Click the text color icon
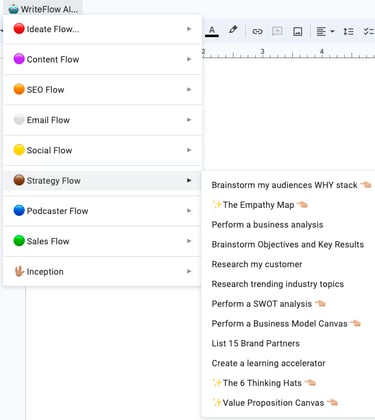Viewport: 375px width, 420px height. pyautogui.click(x=212, y=31)
